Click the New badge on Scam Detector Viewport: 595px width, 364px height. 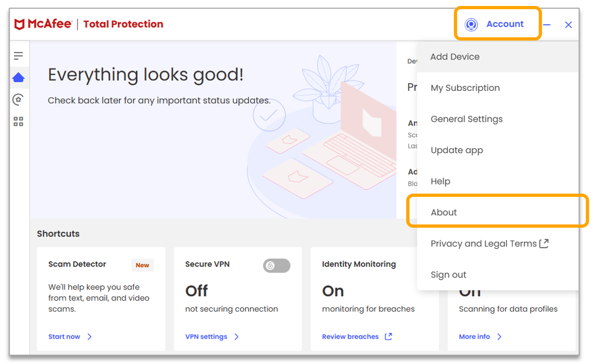click(x=142, y=265)
